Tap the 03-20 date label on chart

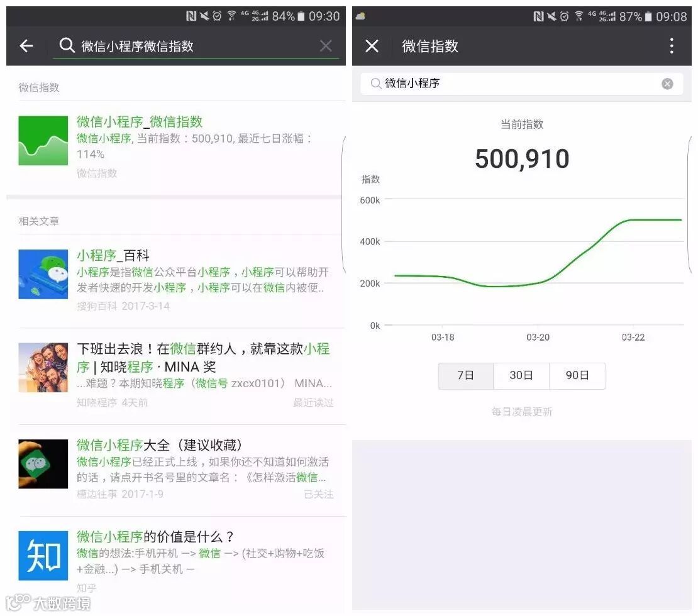click(538, 338)
